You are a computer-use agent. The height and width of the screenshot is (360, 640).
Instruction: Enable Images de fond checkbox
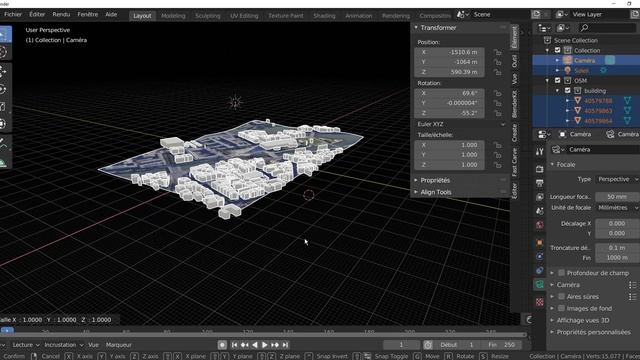click(562, 308)
